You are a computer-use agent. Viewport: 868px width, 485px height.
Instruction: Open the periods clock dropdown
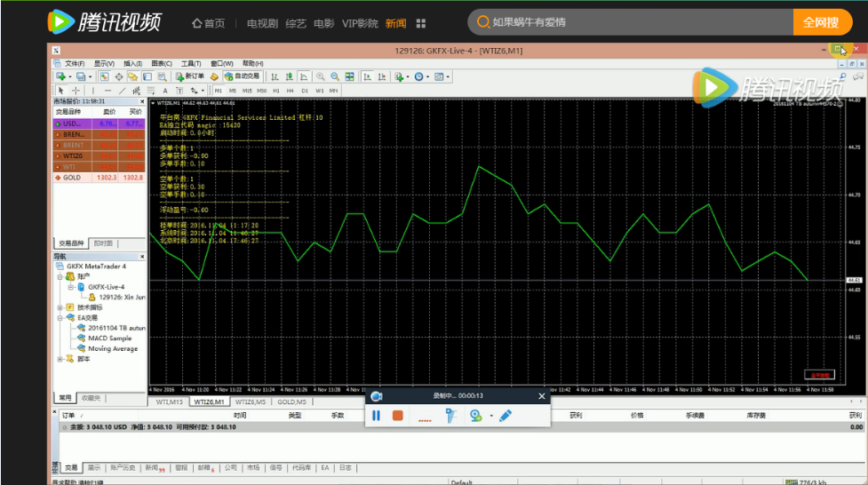[421, 76]
